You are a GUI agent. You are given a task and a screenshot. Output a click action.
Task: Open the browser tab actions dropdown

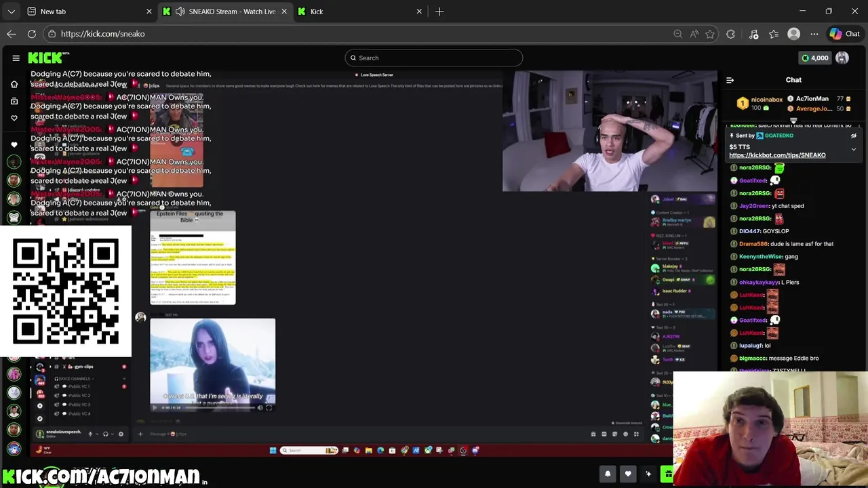(11, 12)
